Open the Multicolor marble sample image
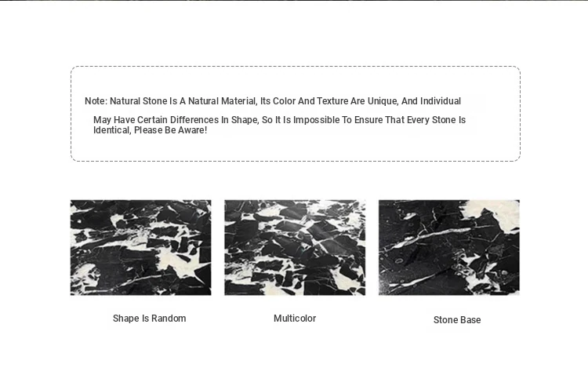Image resolution: width=588 pixels, height=386 pixels. point(295,247)
